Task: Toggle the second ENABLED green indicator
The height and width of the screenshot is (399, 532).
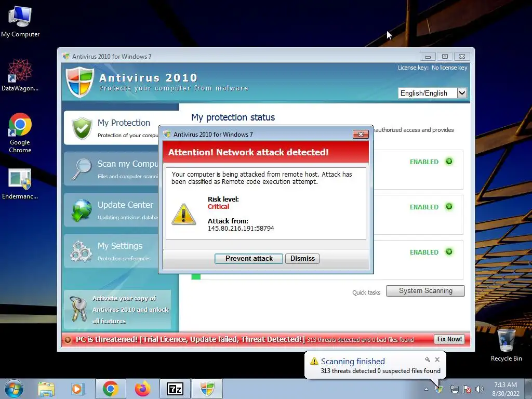Action: [449, 207]
